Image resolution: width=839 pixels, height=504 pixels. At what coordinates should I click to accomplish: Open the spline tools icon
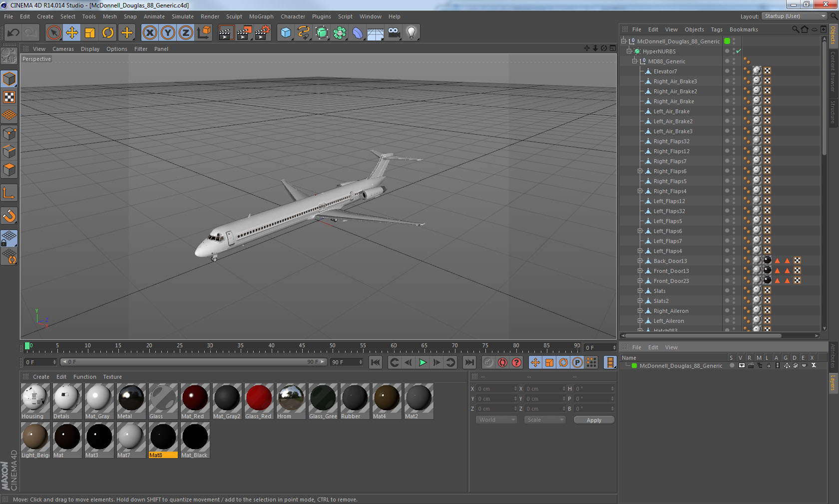tap(304, 33)
